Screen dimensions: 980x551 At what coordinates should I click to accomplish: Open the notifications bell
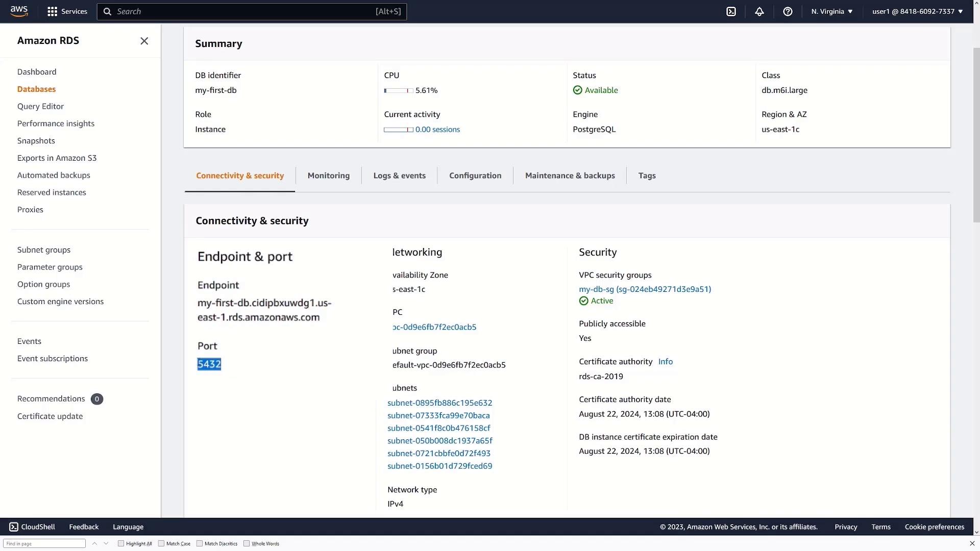[x=759, y=11]
